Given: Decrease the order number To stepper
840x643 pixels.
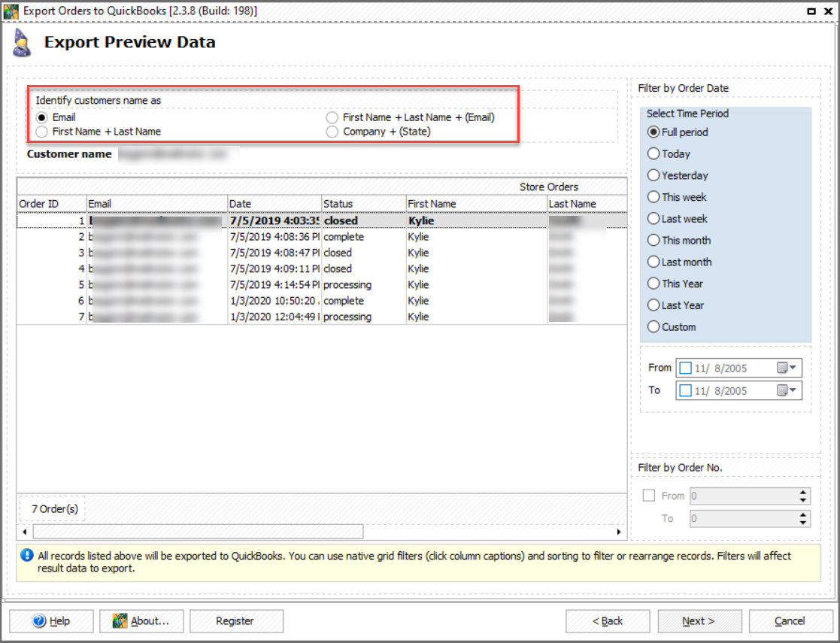Looking at the screenshot, I should click(x=803, y=523).
